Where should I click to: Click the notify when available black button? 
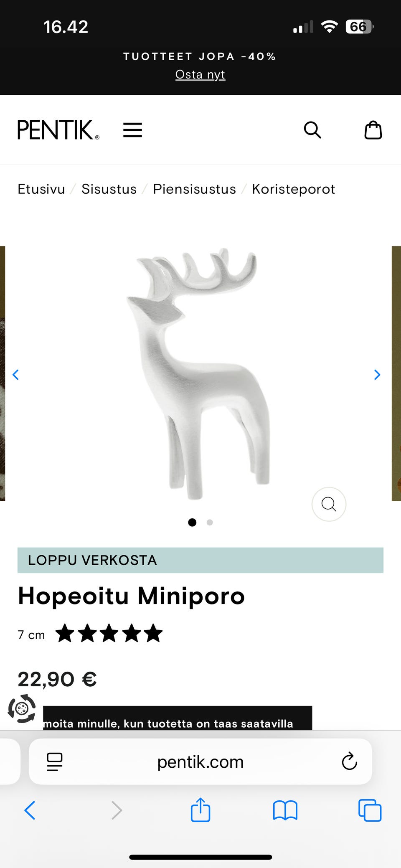[178, 718]
